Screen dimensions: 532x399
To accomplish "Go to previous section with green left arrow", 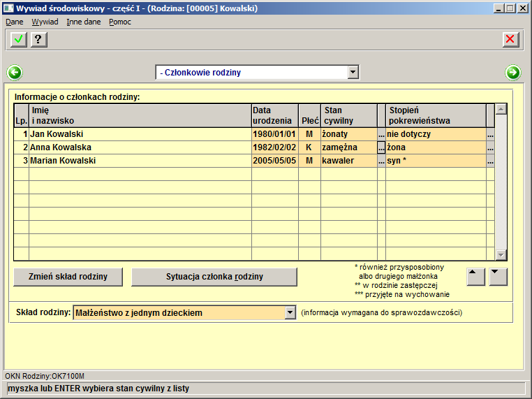I will (15, 73).
